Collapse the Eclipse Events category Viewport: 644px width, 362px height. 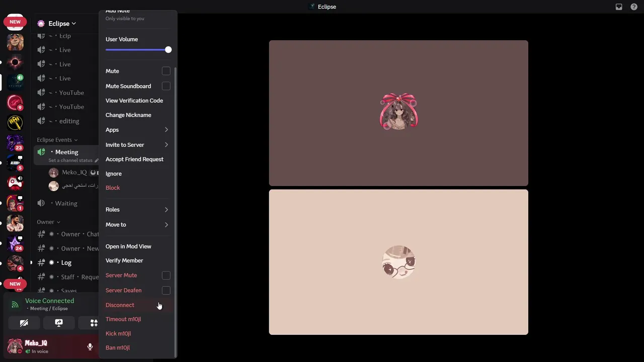coord(57,140)
